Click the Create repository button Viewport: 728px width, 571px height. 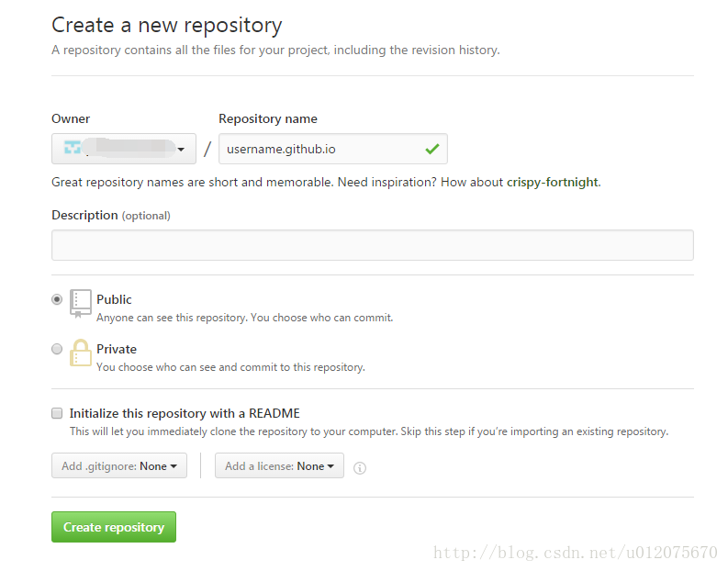coord(114,527)
